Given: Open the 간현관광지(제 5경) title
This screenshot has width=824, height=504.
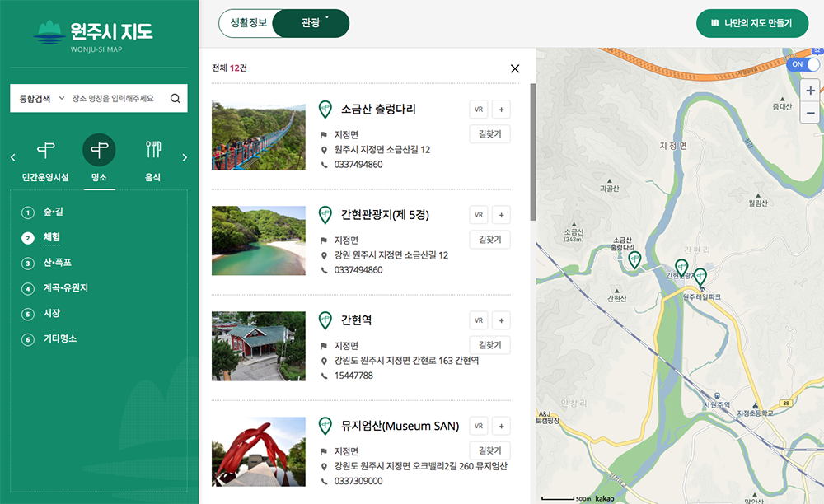Looking at the screenshot, I should 385,215.
